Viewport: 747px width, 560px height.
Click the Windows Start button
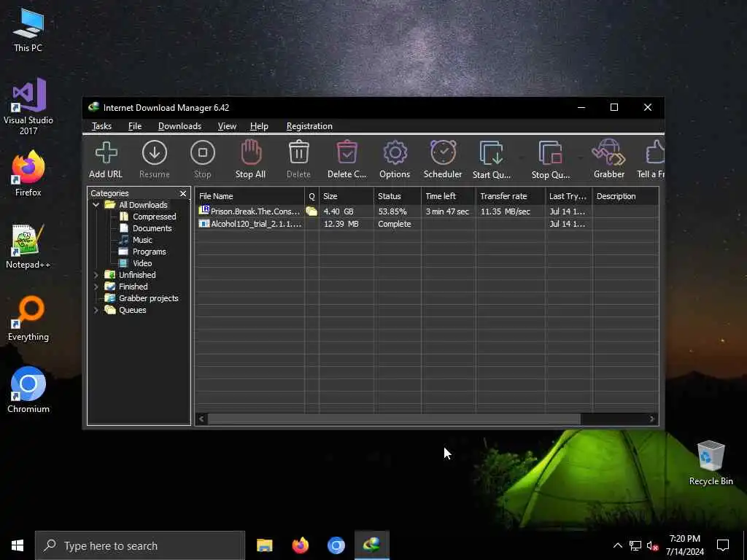(x=18, y=545)
